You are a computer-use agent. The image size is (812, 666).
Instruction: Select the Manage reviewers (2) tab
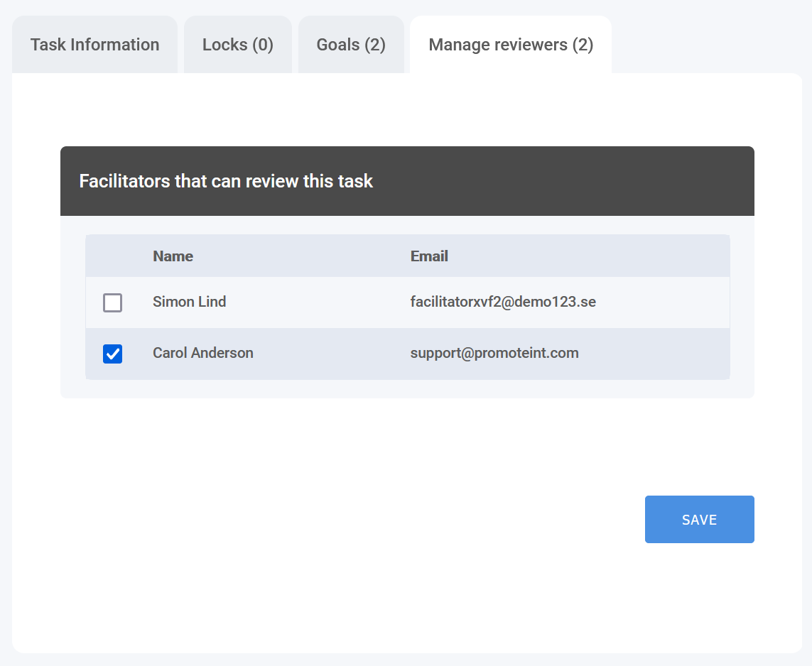pyautogui.click(x=511, y=45)
